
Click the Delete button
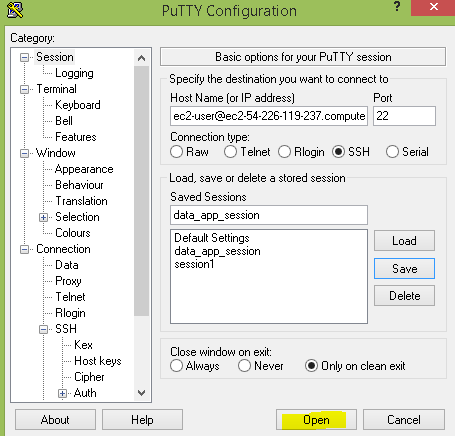point(404,296)
